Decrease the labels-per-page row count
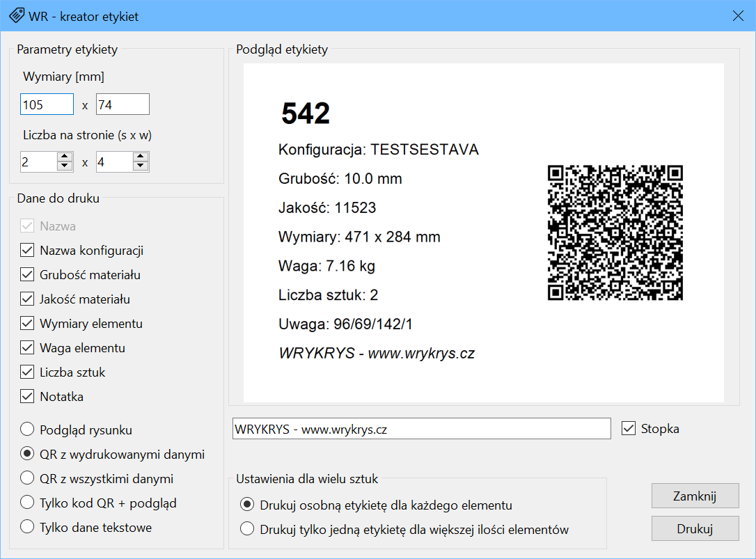The width and height of the screenshot is (756, 559). (141, 166)
